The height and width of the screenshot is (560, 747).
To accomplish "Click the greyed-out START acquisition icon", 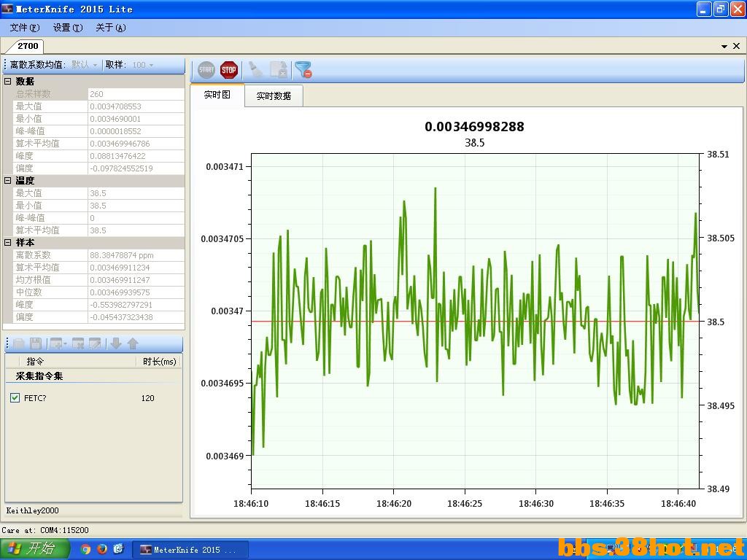I will tap(206, 70).
